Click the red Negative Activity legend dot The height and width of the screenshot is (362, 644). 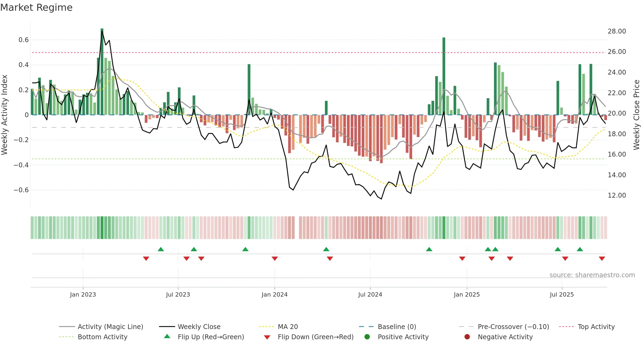[467, 337]
